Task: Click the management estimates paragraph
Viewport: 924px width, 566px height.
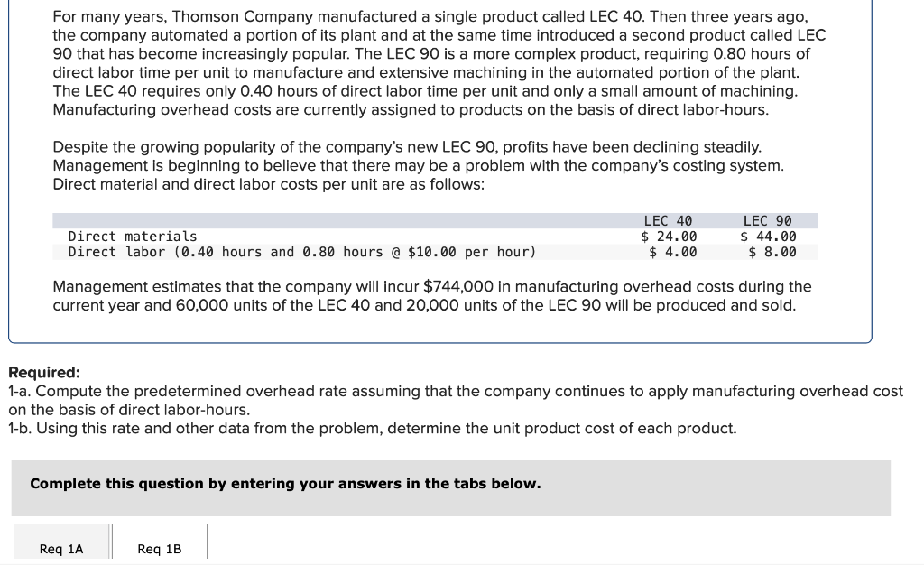Action: (433, 296)
